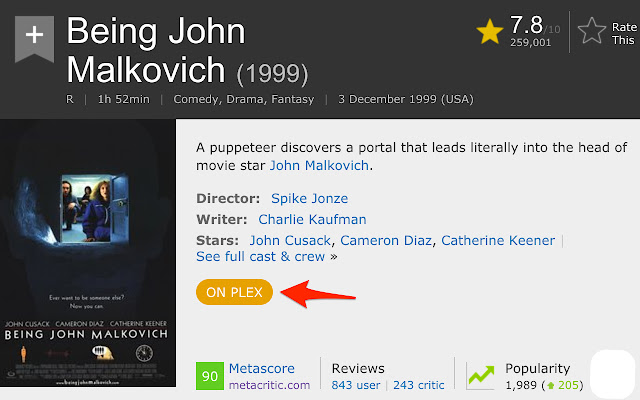Click the 3 December 1999 release date

(x=407, y=99)
